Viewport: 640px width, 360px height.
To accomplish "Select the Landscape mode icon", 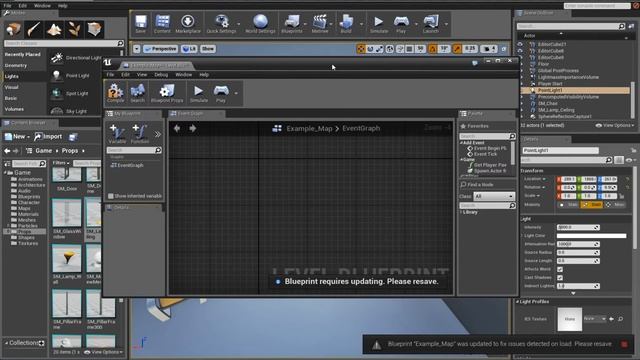I will pyautogui.click(x=54, y=29).
